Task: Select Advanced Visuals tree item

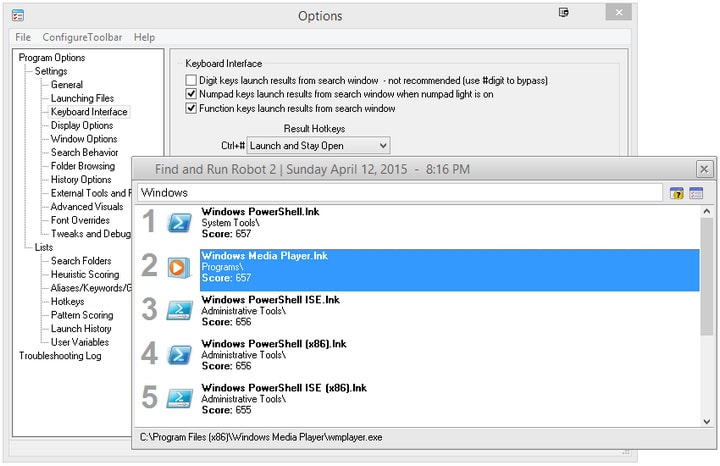Action: pos(87,207)
